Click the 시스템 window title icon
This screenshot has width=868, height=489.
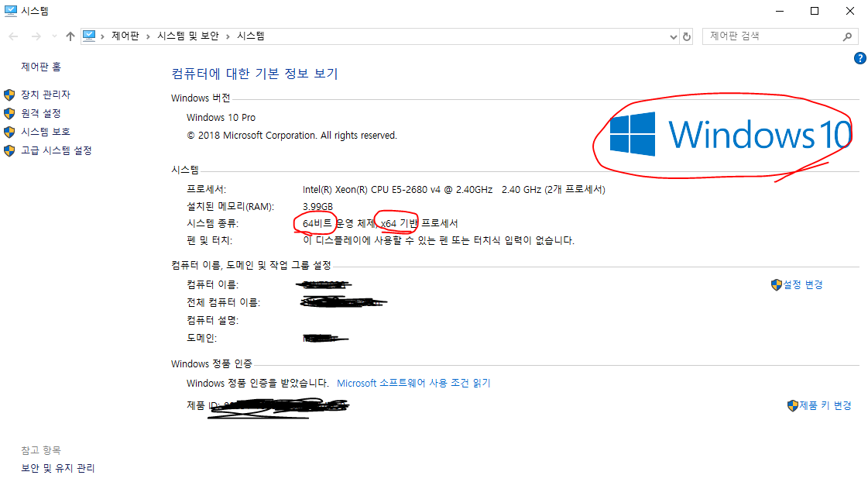11,11
